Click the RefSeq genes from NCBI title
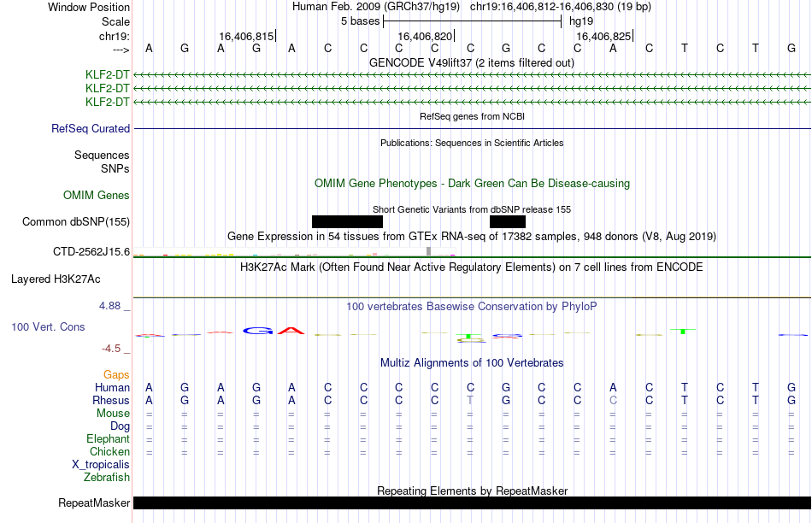812x523 pixels. tap(473, 116)
